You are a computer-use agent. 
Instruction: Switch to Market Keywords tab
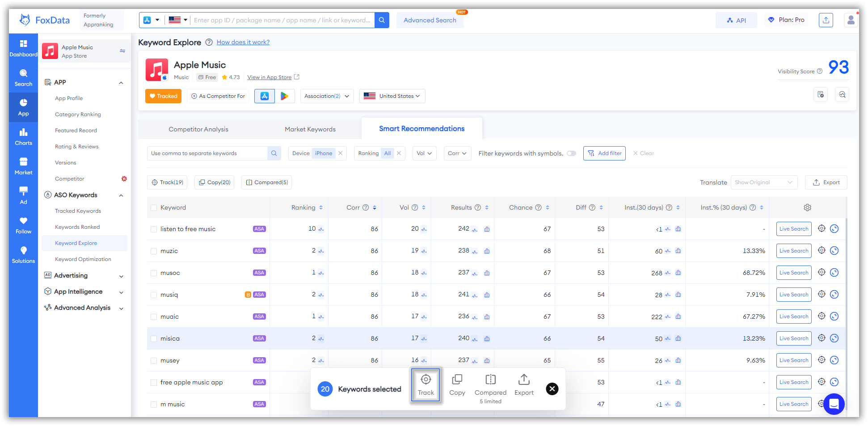tap(310, 129)
